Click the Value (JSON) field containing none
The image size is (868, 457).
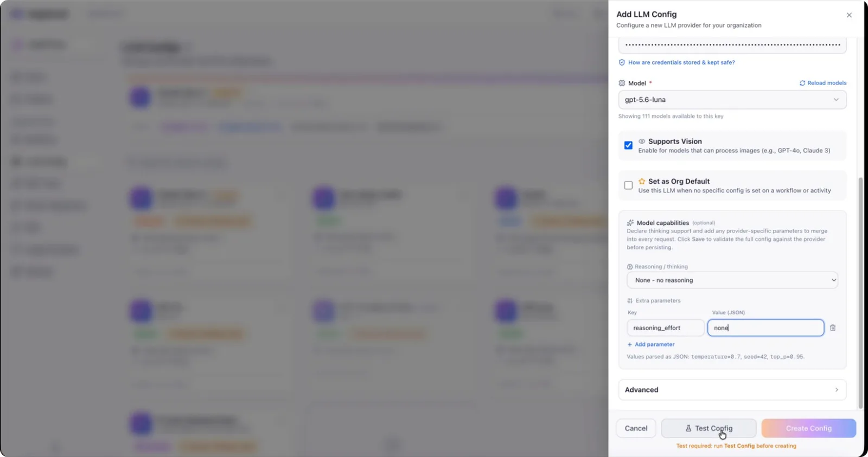click(x=765, y=328)
